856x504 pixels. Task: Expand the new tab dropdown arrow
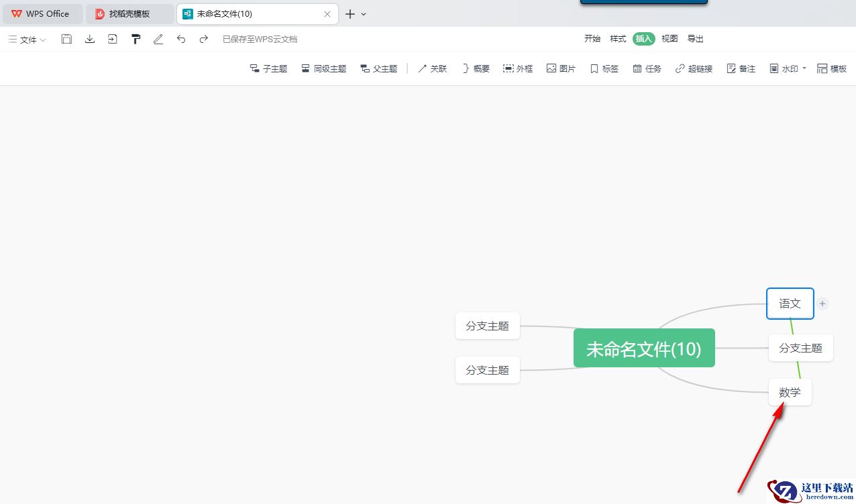pyautogui.click(x=364, y=13)
